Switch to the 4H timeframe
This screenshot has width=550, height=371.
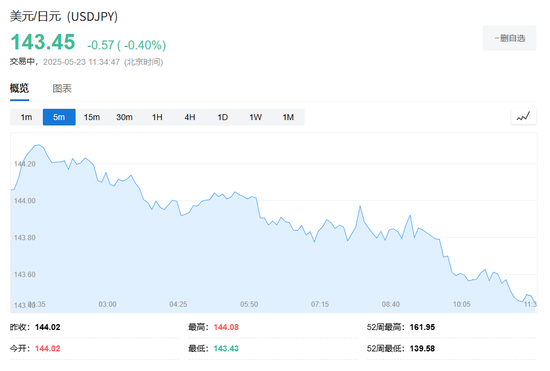(190, 117)
